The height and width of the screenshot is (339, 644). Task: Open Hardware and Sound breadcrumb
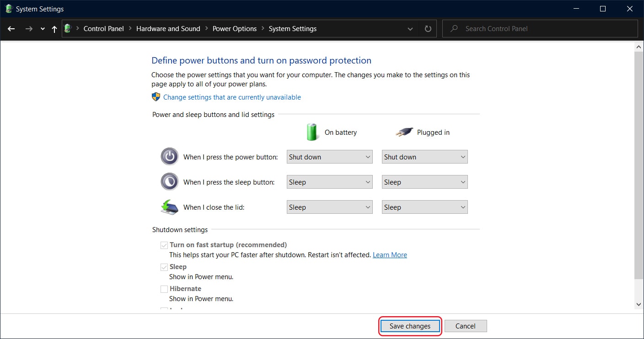point(168,28)
